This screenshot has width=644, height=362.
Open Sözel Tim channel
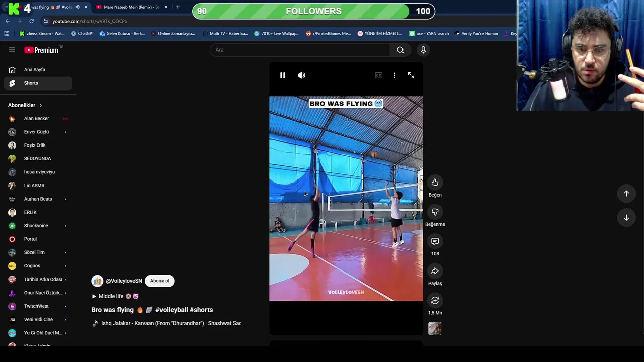38,252
